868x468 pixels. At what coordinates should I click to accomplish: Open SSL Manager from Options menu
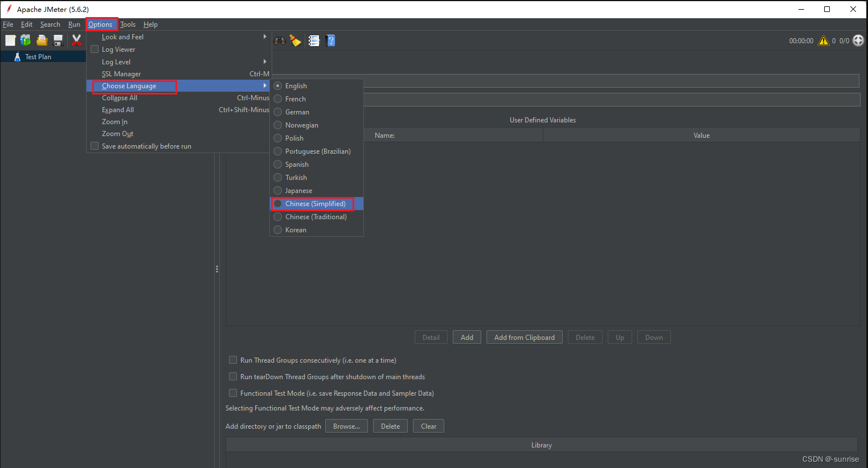tap(179, 74)
